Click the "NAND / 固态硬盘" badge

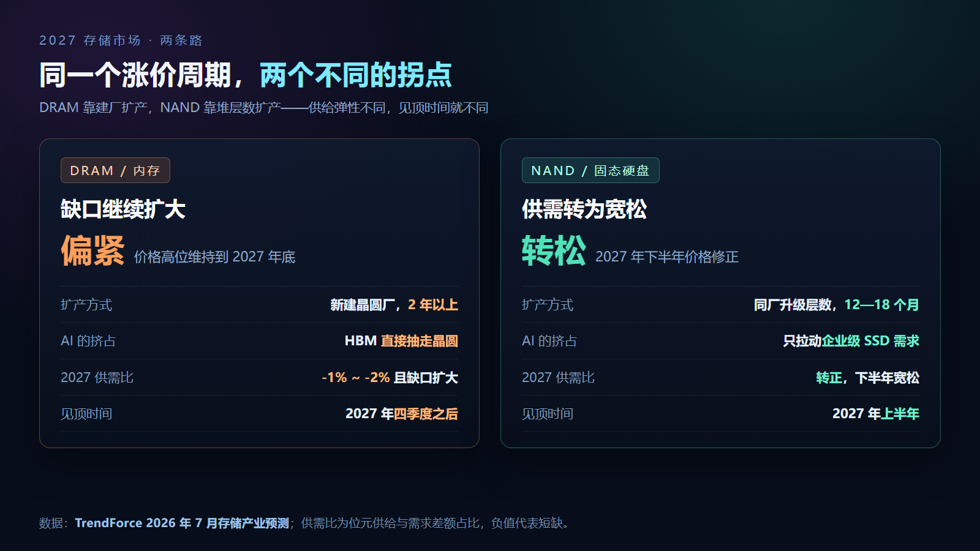tap(590, 170)
